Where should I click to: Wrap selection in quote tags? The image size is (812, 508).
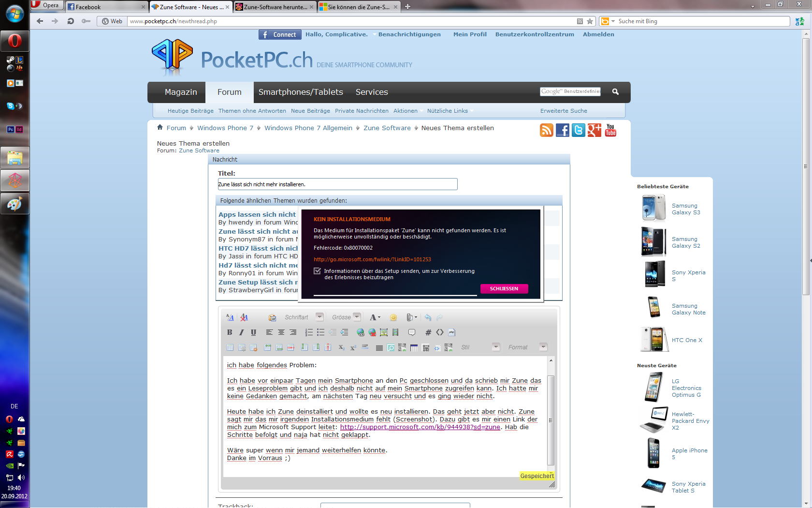tap(412, 332)
